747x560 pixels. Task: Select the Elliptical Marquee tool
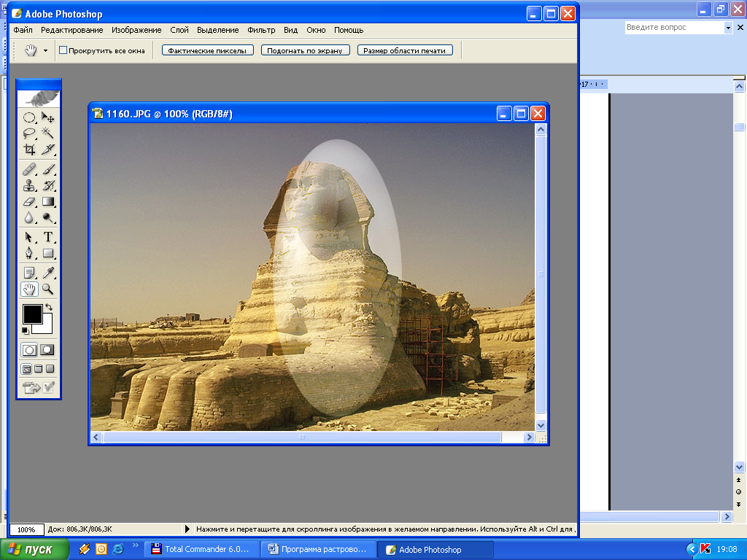coord(29,117)
